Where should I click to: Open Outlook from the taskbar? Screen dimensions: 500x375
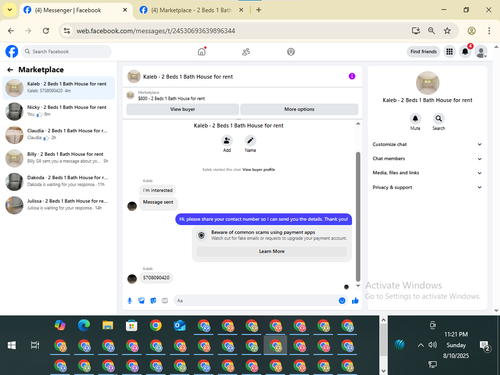click(180, 325)
